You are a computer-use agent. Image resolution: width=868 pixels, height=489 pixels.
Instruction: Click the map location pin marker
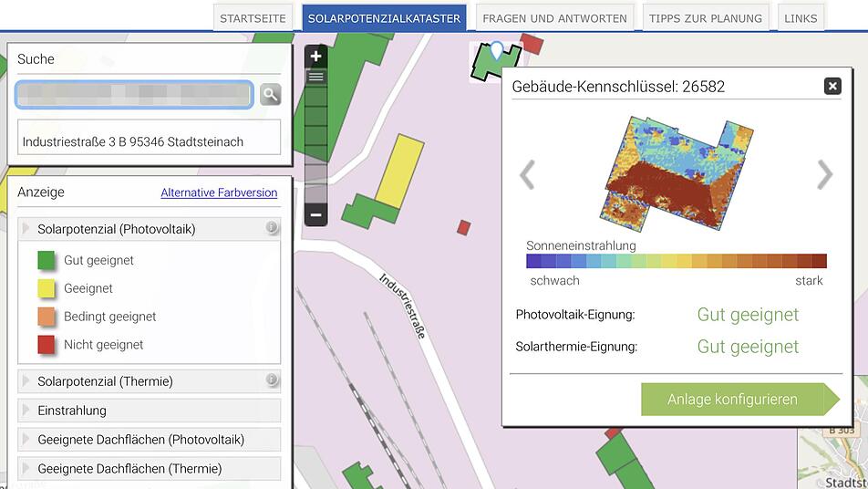pos(497,50)
